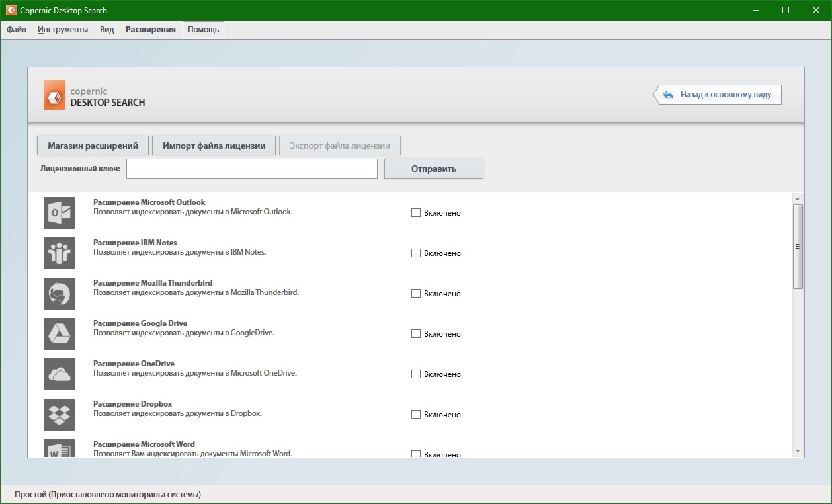Click the title Расширение IBM Notes
The image size is (832, 504).
[x=135, y=243]
